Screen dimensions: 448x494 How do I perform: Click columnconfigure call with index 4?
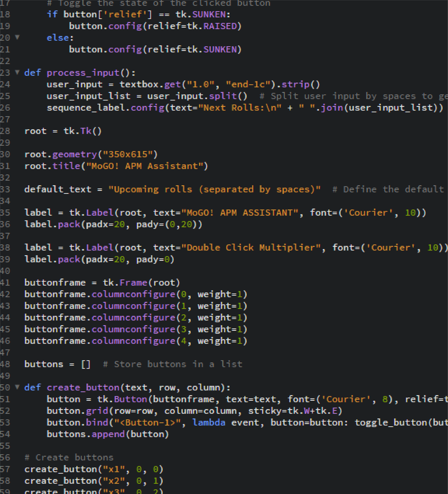(133, 341)
